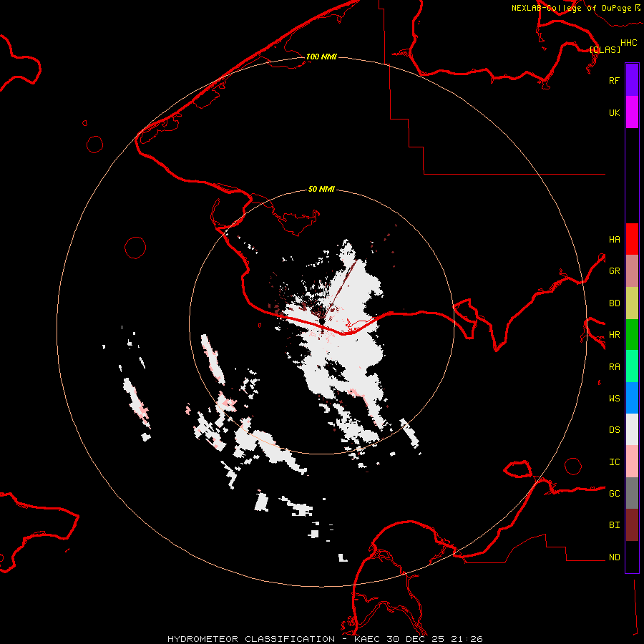Click the "GR" legend label
644x644 pixels.
click(x=614, y=271)
